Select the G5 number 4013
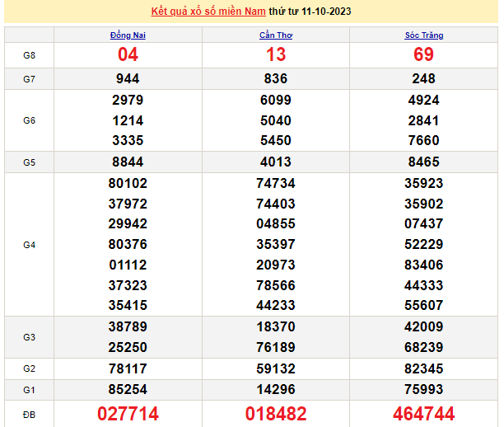Screen dimensions: 504x427 (x=276, y=162)
